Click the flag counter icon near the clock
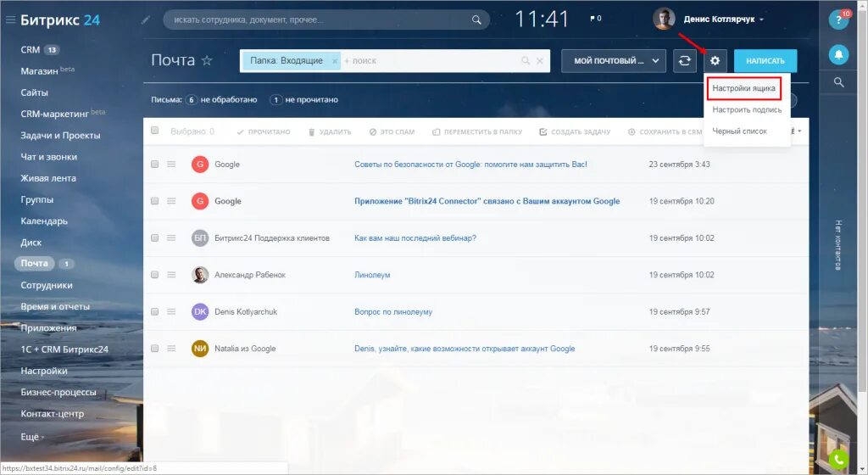Viewport: 868px width, 475px height. 596,19
